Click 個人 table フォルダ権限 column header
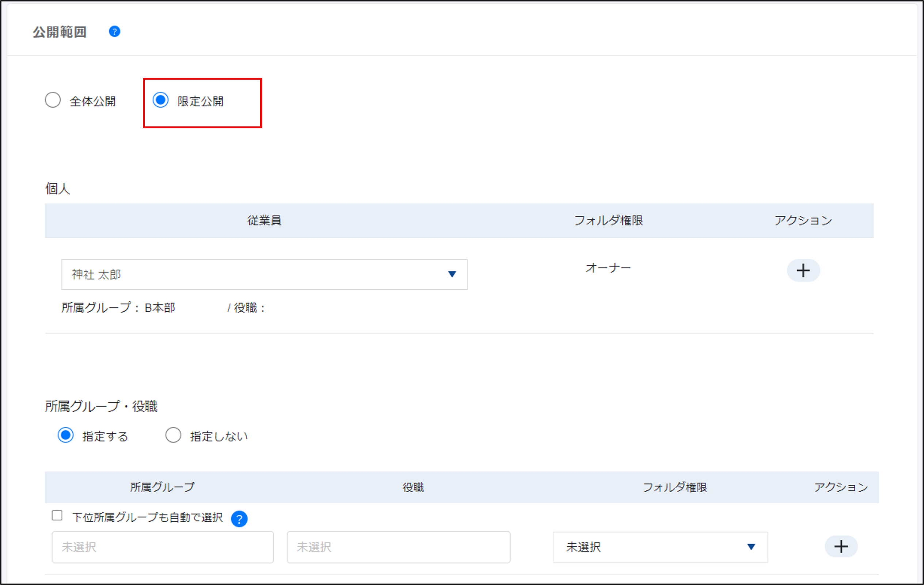 (608, 221)
